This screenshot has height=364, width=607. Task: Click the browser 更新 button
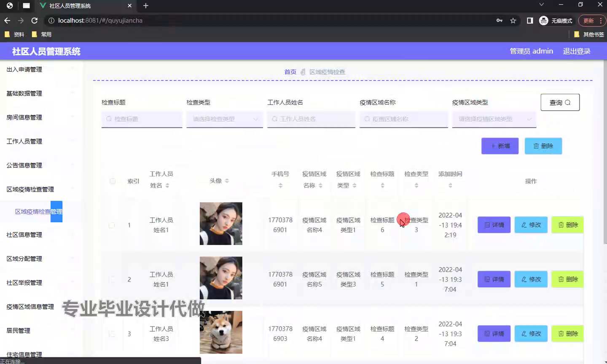point(592,20)
